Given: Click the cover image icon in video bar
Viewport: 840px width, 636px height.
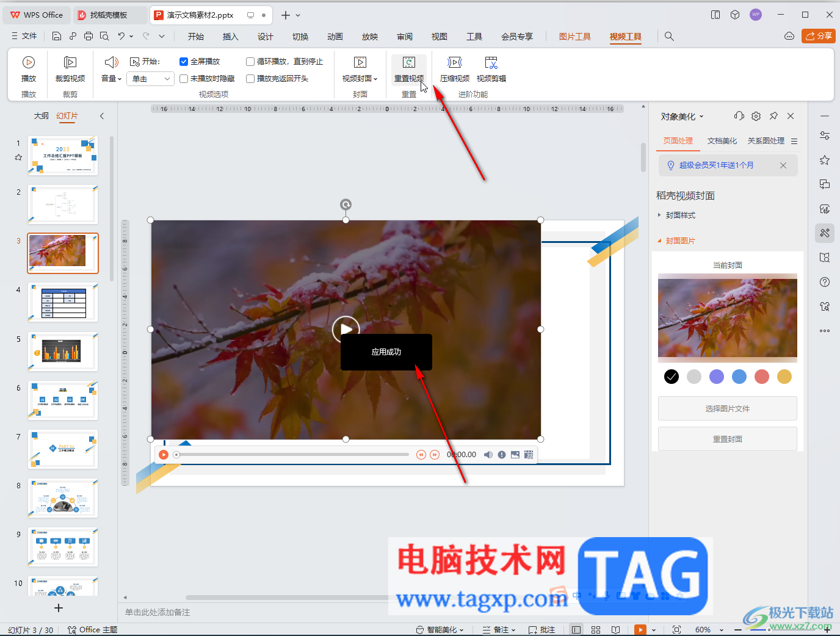Looking at the screenshot, I should [515, 455].
